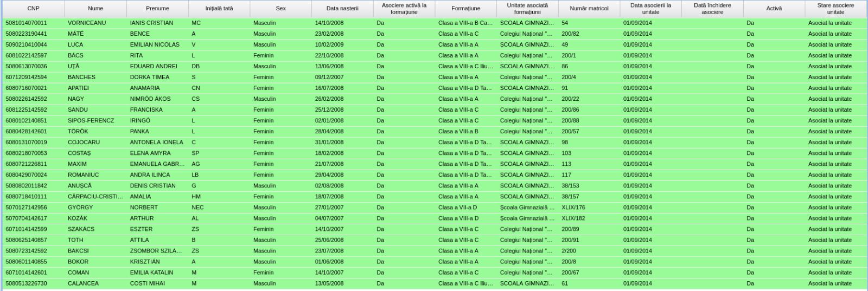Click CNP cell 5080513226730
This screenshot has width=868, height=291.
pyautogui.click(x=26, y=283)
